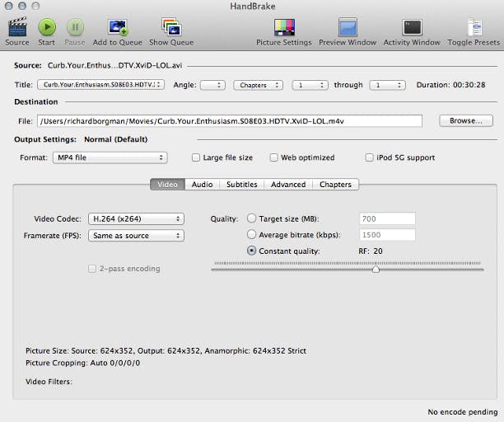Screen dimensions: 504x422
Task: Click the 'No encode pending' status text
Action: click(463, 412)
